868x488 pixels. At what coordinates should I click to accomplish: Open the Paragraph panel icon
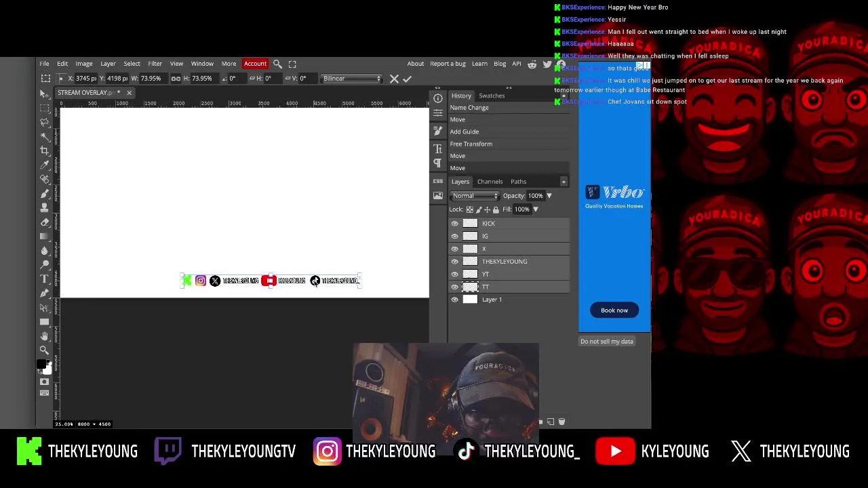tap(438, 163)
